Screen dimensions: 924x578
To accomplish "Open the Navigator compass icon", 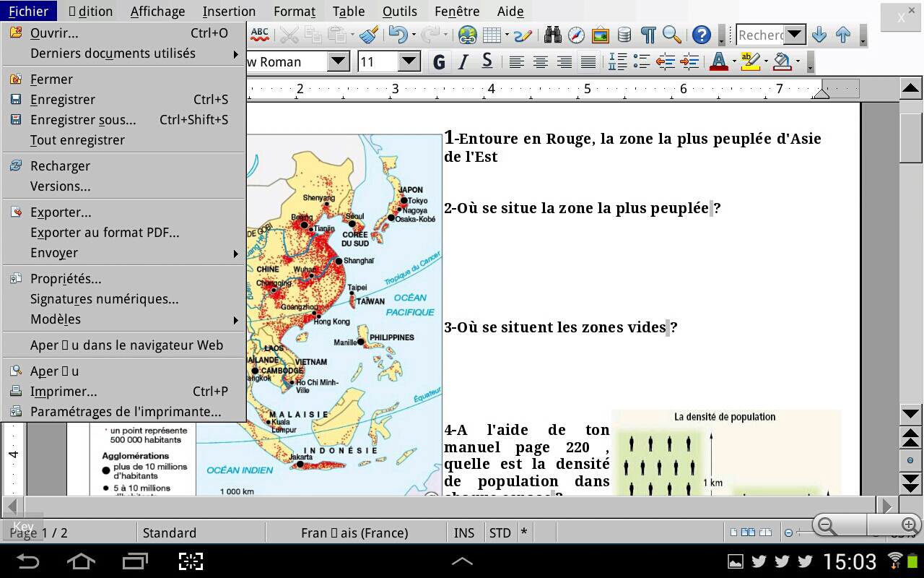I will (576, 35).
